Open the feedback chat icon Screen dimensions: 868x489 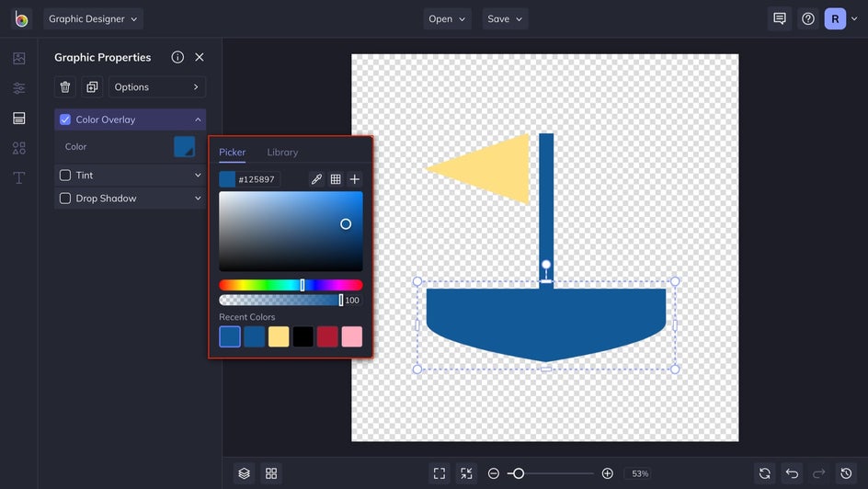(780, 18)
